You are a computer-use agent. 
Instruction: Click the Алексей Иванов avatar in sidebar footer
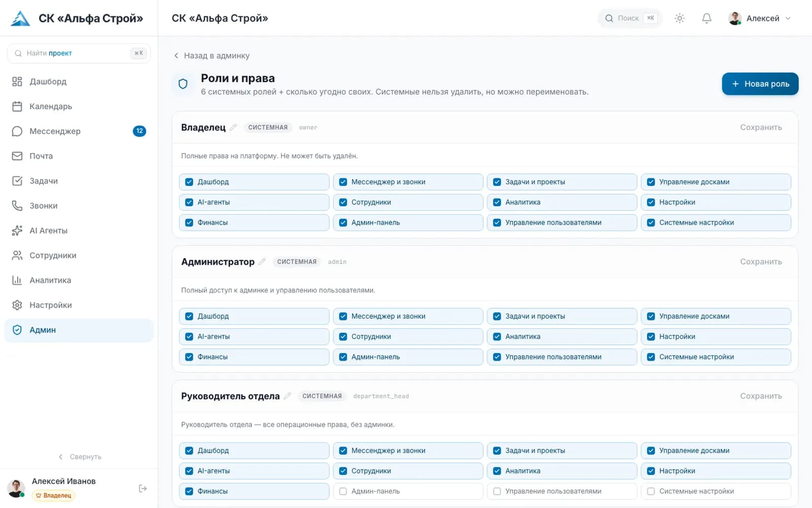click(16, 488)
